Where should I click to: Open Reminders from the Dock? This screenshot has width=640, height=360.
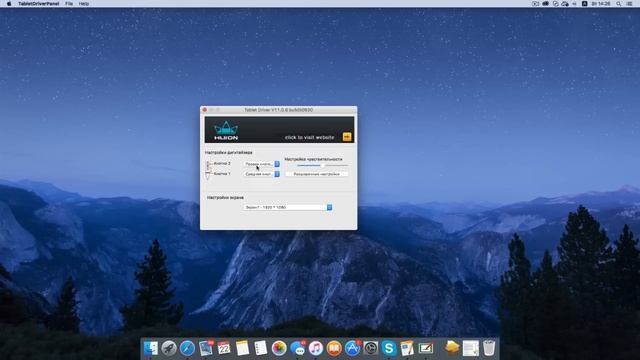click(x=260, y=348)
